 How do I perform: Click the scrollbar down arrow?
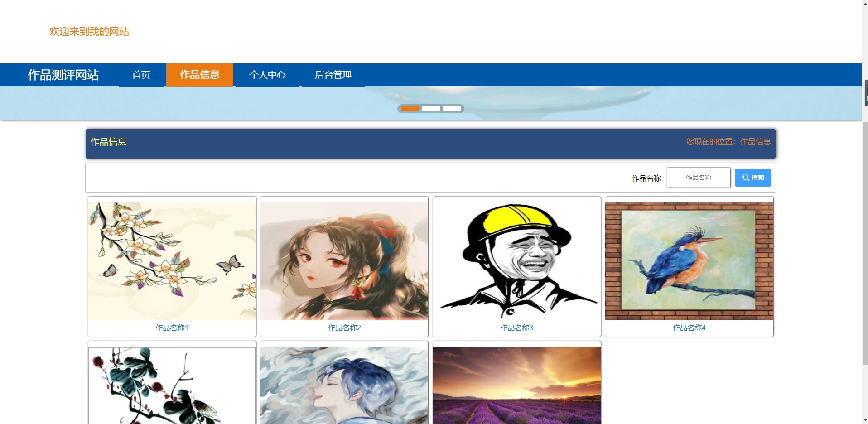click(865, 420)
